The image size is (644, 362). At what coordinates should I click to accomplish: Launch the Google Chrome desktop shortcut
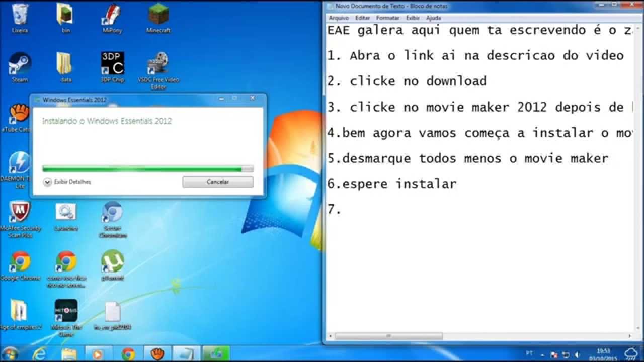coord(20,265)
